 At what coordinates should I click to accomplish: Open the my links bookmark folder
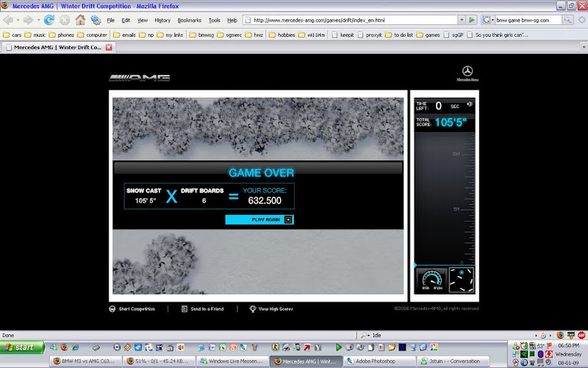pos(171,35)
